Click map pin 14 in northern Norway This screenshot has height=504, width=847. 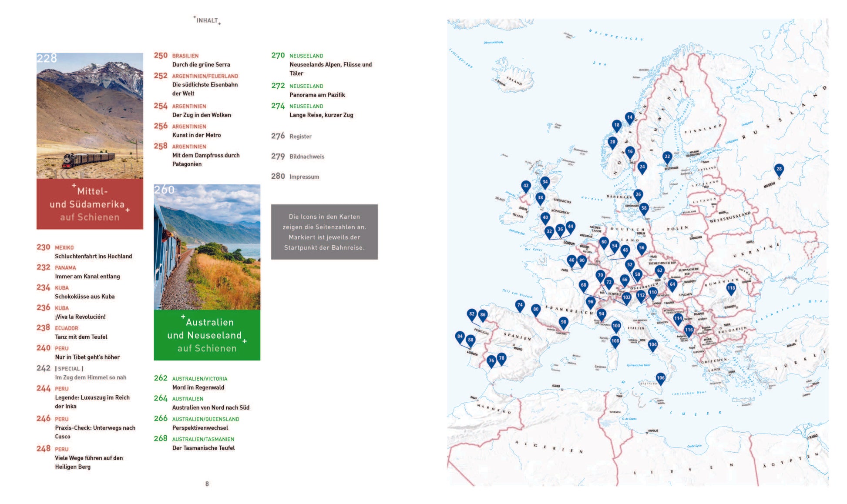[x=629, y=117]
